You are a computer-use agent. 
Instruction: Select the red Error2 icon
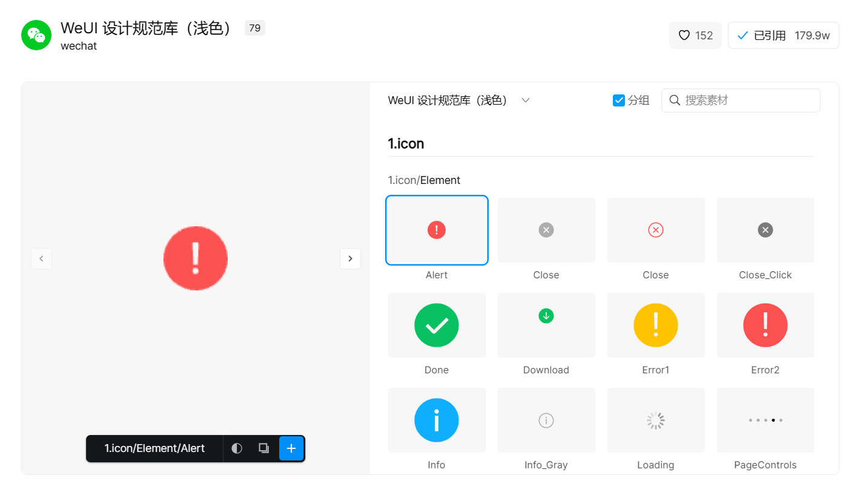[765, 325]
